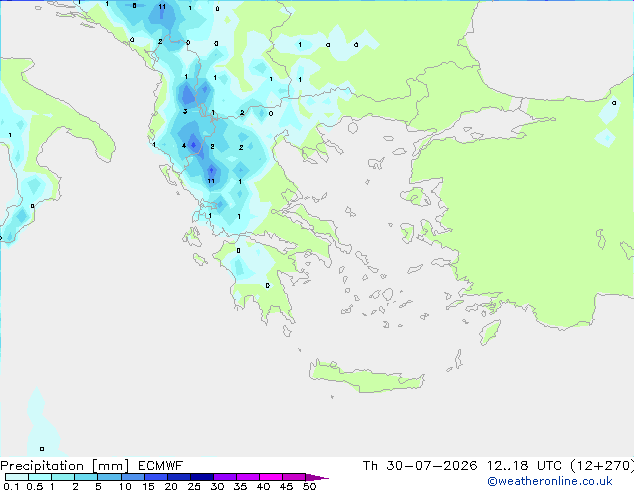The width and height of the screenshot is (634, 490).
Task: Select the 1 mm legend color swatch
Action: pos(63,477)
